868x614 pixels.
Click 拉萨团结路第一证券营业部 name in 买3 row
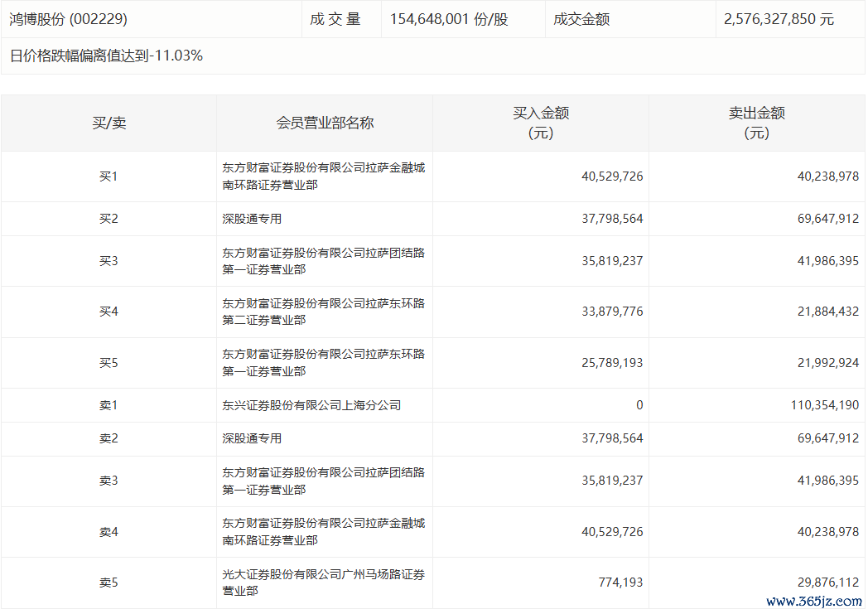[x=324, y=261]
